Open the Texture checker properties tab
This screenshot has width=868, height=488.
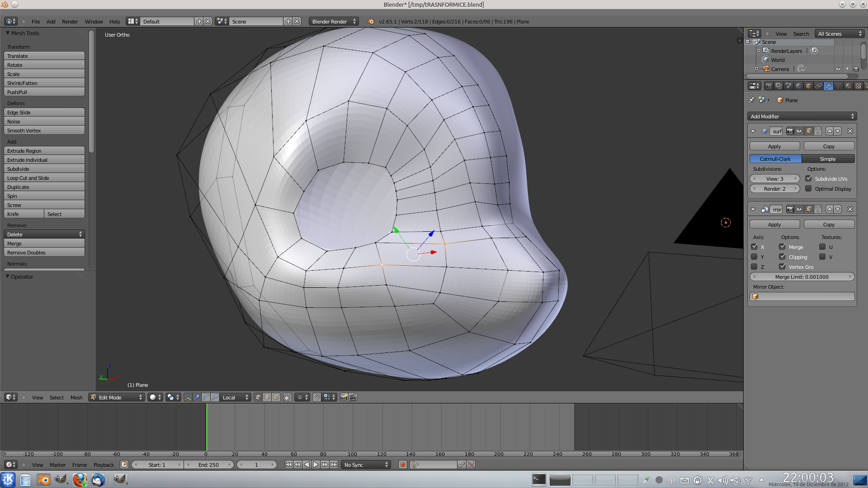pyautogui.click(x=858, y=86)
